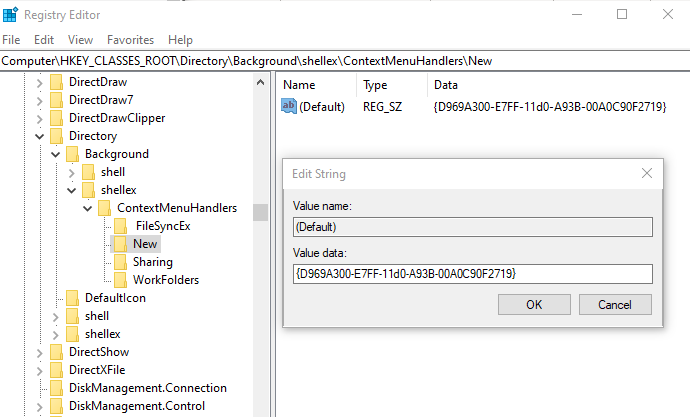The width and height of the screenshot is (690, 417).
Task: Expand the shellex key under Directory
Action: pos(55,335)
